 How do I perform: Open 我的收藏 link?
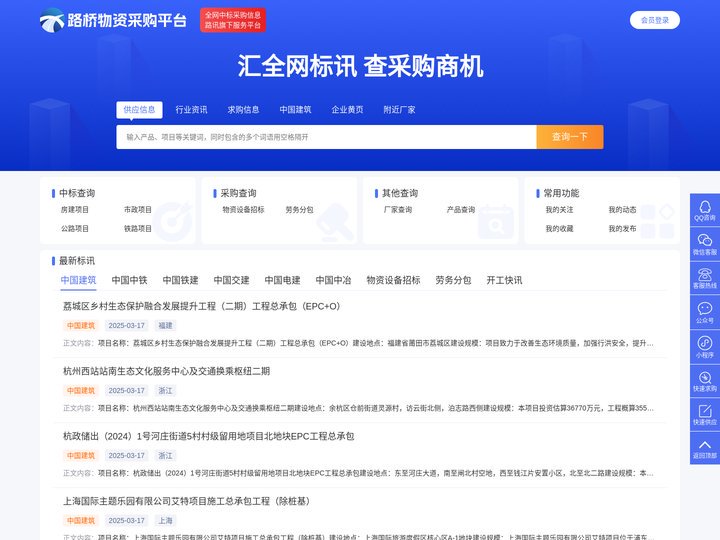pos(559,229)
